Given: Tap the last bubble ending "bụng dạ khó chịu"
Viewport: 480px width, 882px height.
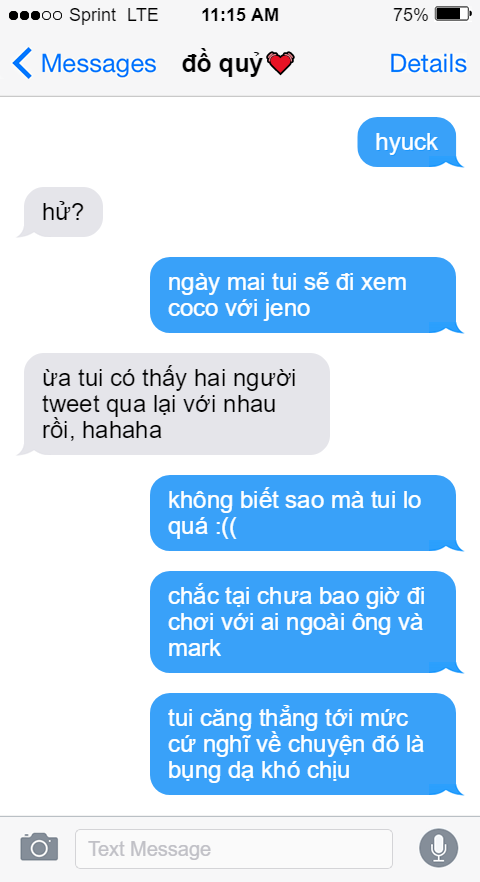Looking at the screenshot, I should coord(306,744).
